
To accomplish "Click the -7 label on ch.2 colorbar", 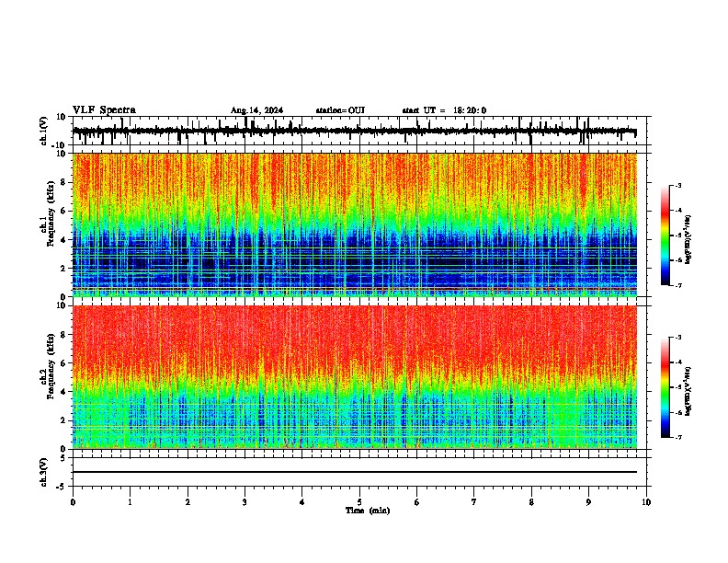I will (x=678, y=438).
